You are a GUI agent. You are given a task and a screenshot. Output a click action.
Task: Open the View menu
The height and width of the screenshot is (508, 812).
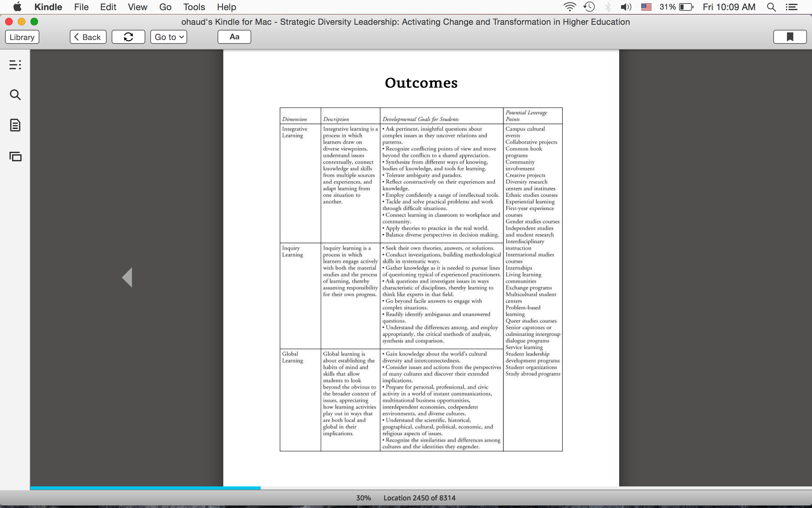click(138, 7)
